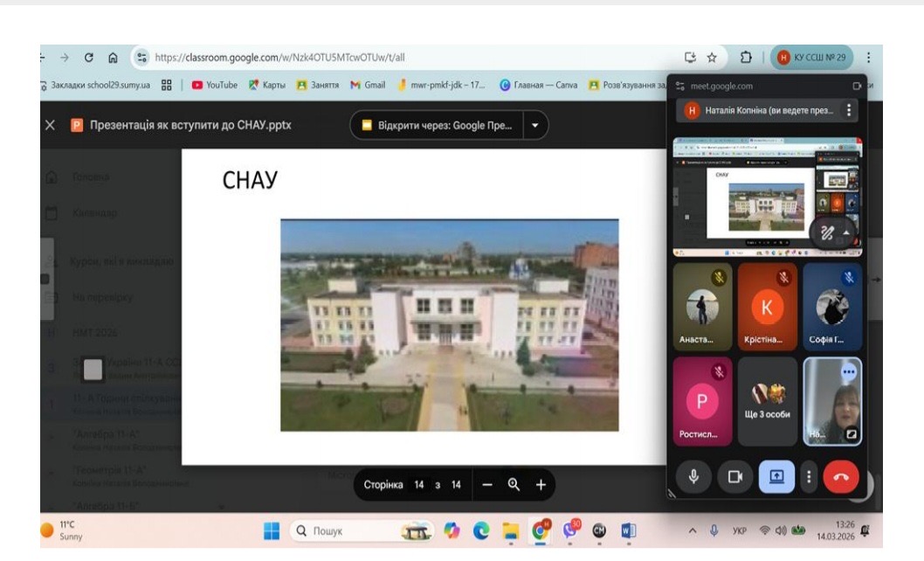Bookmark this page with the star icon
The height and width of the screenshot is (561, 924).
coord(712,58)
